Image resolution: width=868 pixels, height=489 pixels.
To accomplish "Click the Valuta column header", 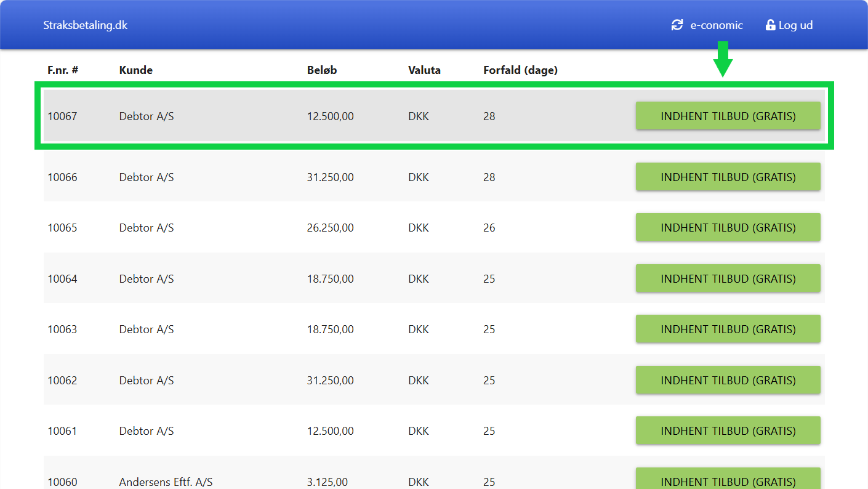I will (x=424, y=70).
